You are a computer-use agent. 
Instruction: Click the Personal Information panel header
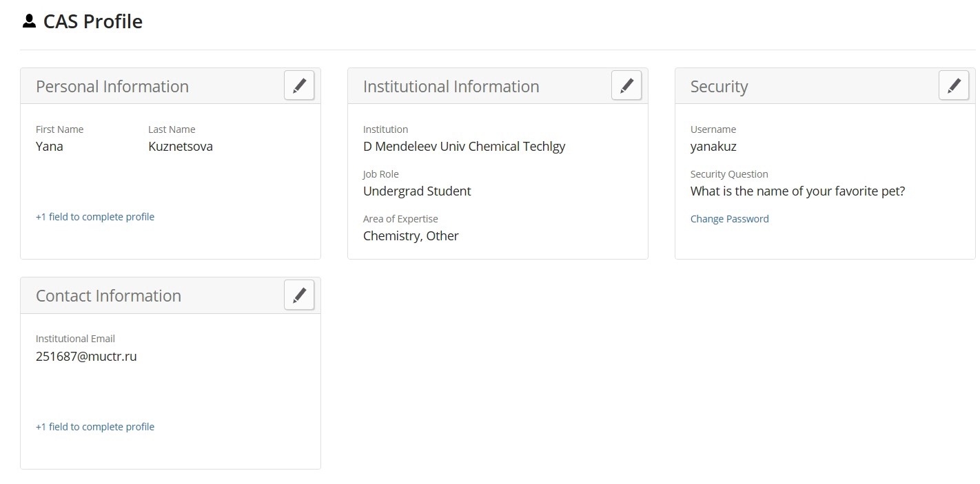(112, 87)
